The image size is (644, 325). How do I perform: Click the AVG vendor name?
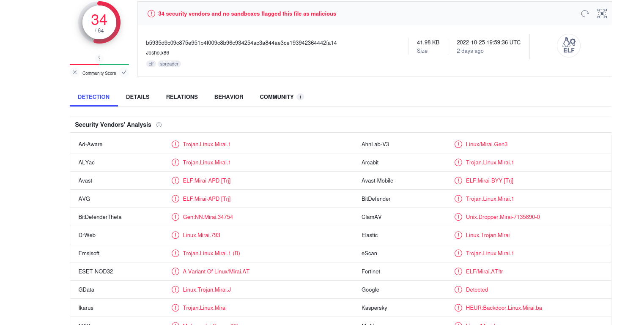[x=84, y=199]
